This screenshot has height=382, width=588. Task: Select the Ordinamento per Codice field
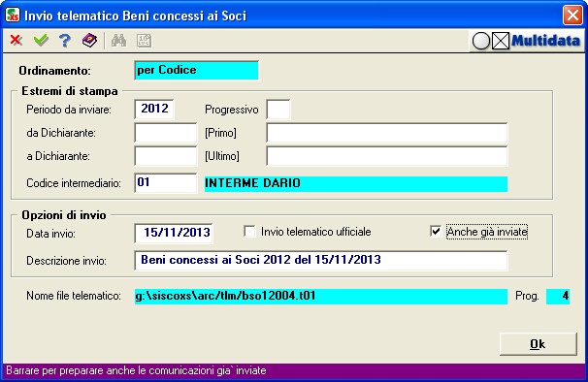(x=196, y=71)
